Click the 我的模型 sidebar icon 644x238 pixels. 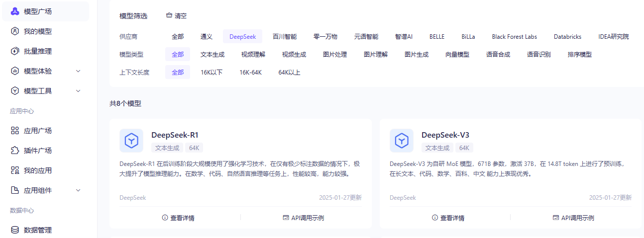point(15,31)
